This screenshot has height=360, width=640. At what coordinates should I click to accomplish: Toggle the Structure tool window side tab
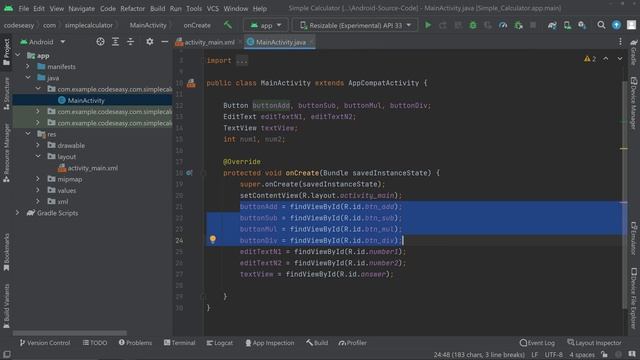pyautogui.click(x=6, y=93)
